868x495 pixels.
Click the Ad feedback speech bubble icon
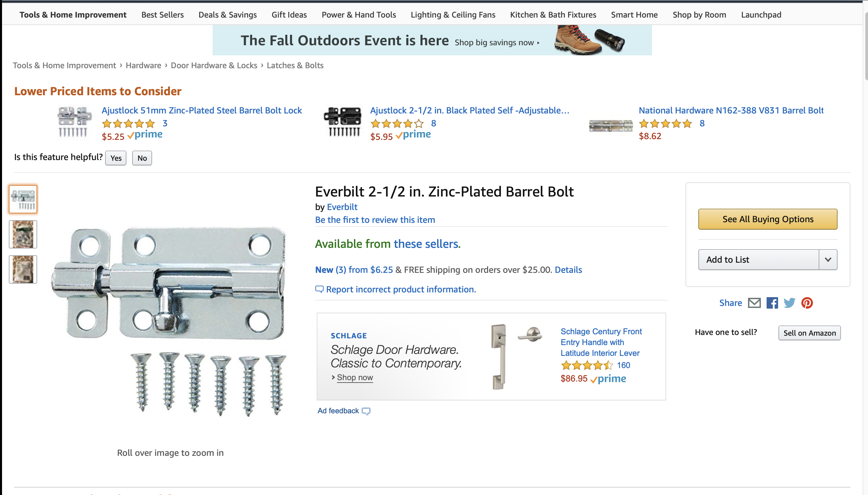pyautogui.click(x=366, y=411)
